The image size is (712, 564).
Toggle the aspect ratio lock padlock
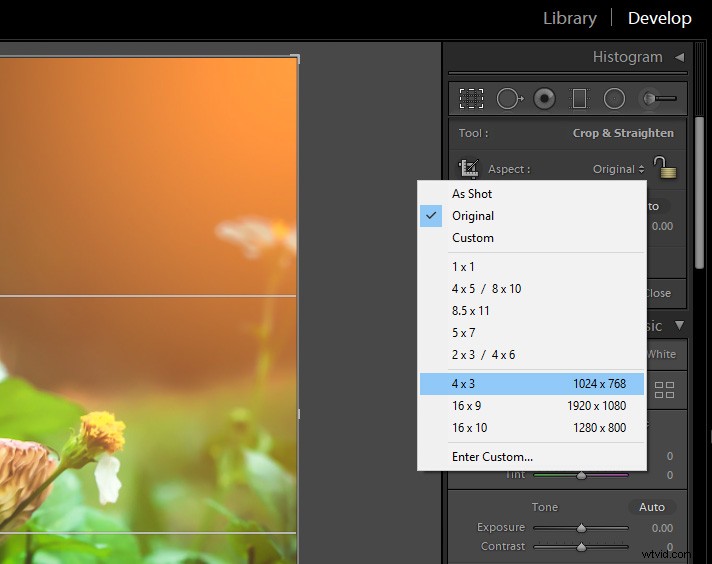(x=664, y=167)
